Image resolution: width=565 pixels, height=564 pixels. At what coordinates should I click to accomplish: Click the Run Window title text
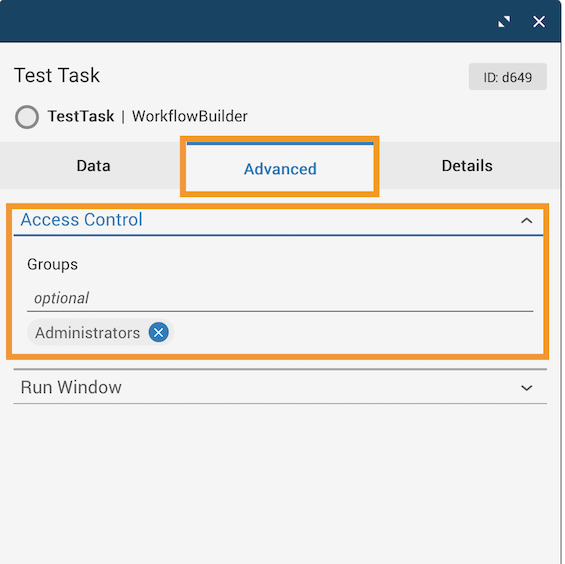tap(71, 387)
